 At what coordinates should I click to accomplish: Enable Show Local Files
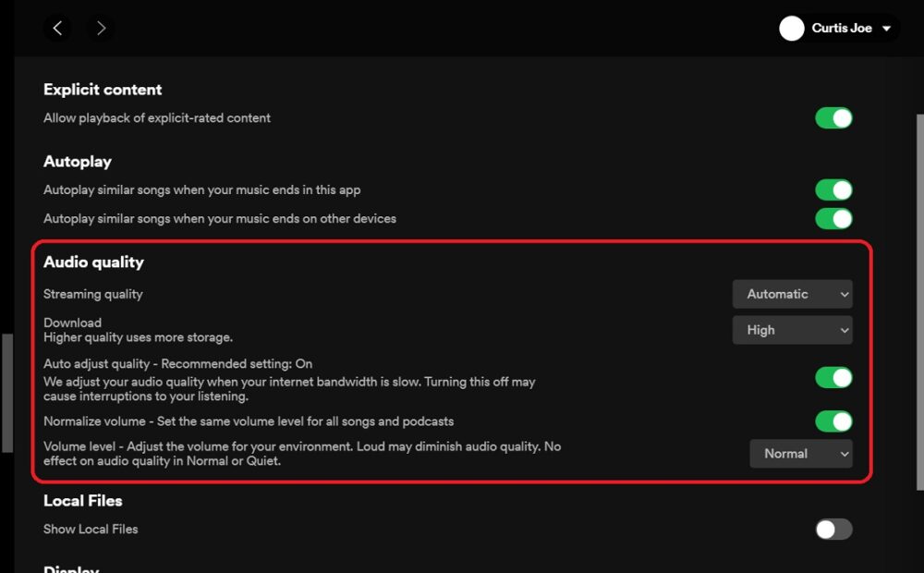833,529
